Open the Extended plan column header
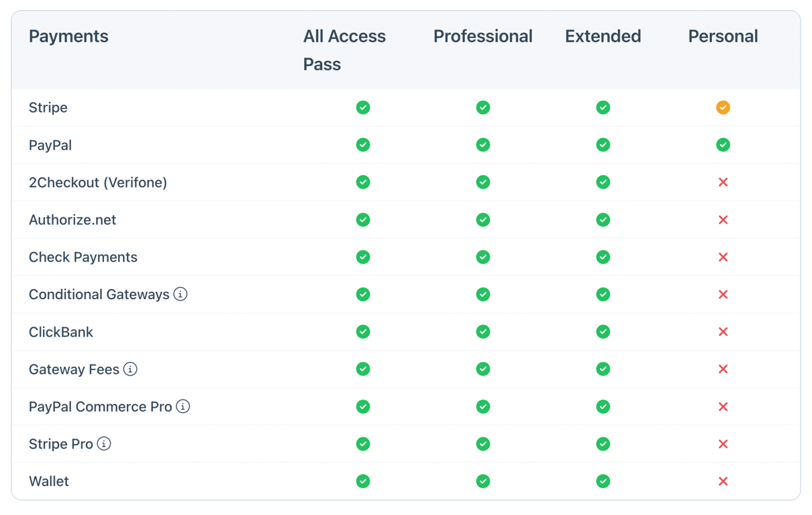812x515 pixels. (x=602, y=36)
